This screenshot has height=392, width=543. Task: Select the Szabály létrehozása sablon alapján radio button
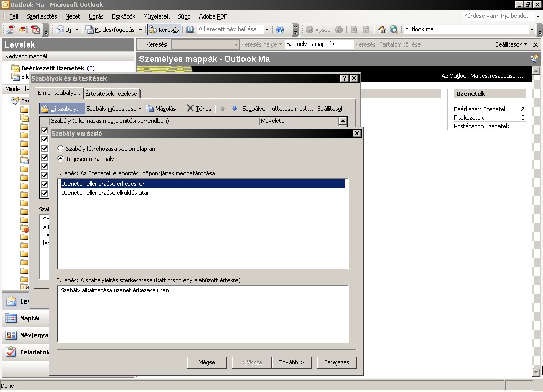(60, 149)
